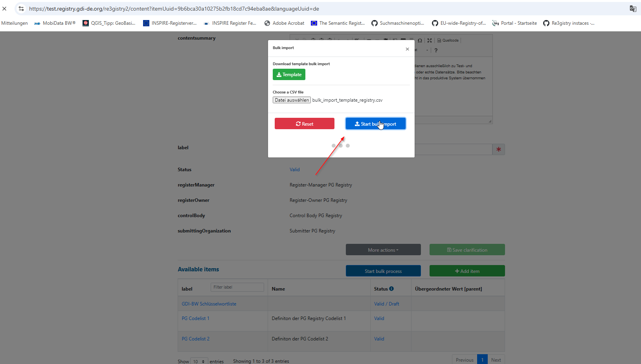Insert special character omega icon
This screenshot has height=364, width=641.
[420, 40]
